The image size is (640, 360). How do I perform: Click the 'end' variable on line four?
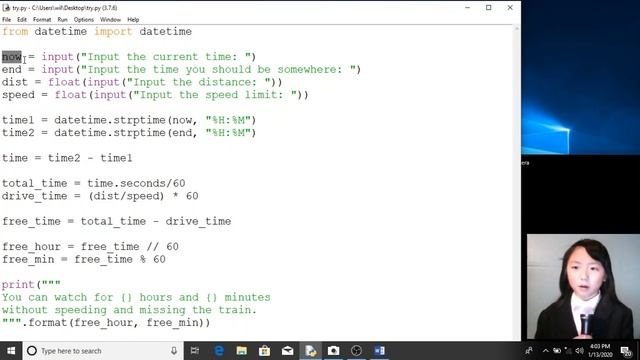(11, 69)
